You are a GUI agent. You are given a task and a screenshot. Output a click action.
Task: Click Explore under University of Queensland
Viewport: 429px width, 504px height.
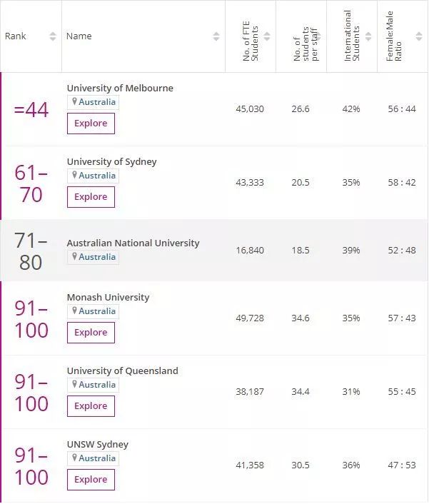coord(91,406)
